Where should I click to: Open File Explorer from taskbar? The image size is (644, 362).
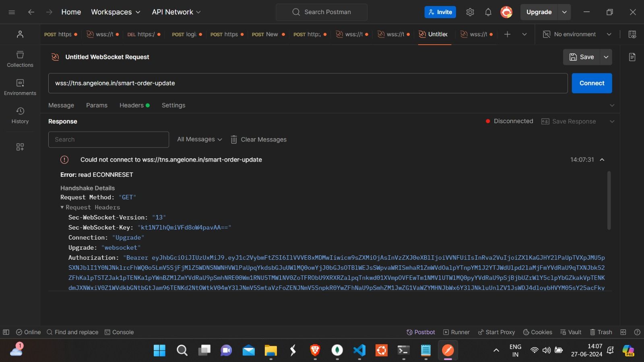pyautogui.click(x=271, y=350)
